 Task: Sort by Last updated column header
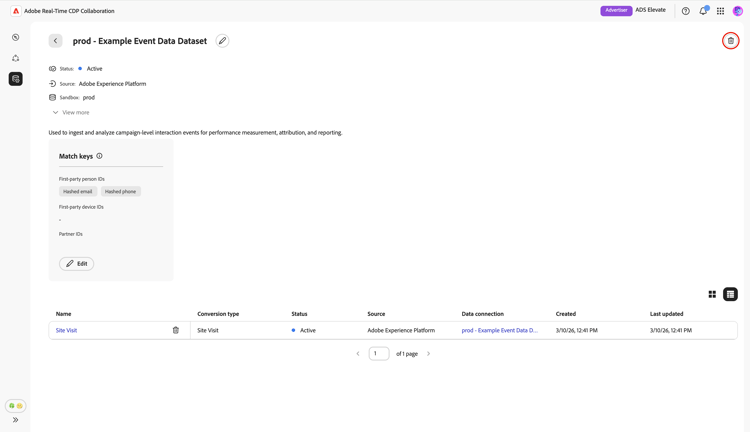666,314
